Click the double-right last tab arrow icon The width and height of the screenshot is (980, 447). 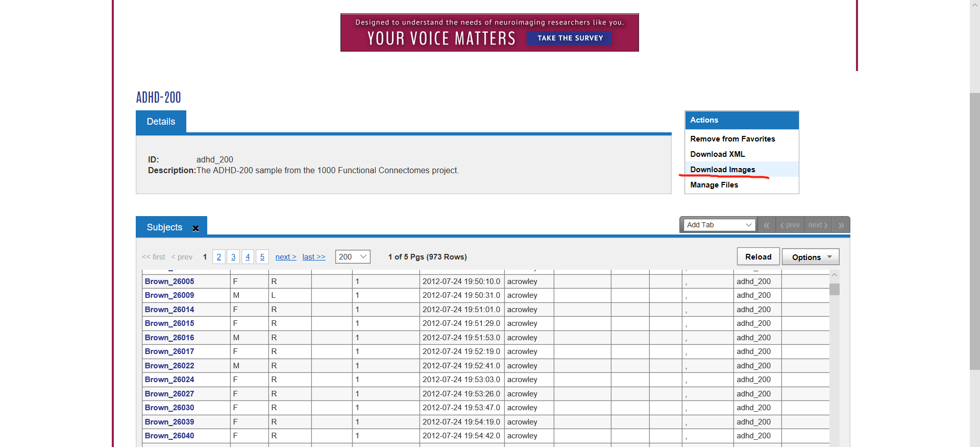pos(841,225)
